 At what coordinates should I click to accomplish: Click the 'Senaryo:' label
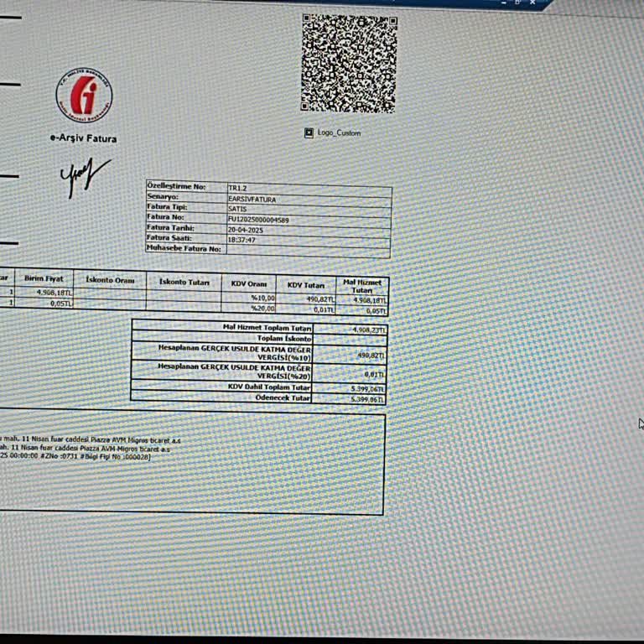pyautogui.click(x=163, y=196)
